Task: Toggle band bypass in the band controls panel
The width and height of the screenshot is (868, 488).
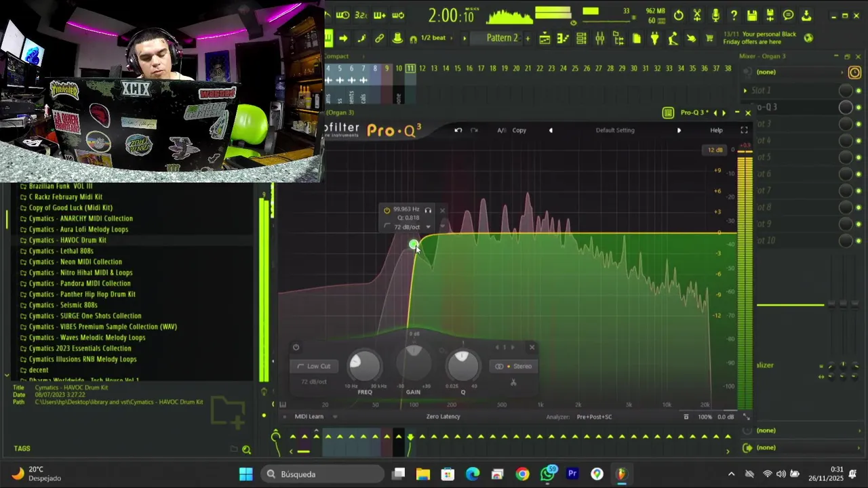Action: point(296,347)
